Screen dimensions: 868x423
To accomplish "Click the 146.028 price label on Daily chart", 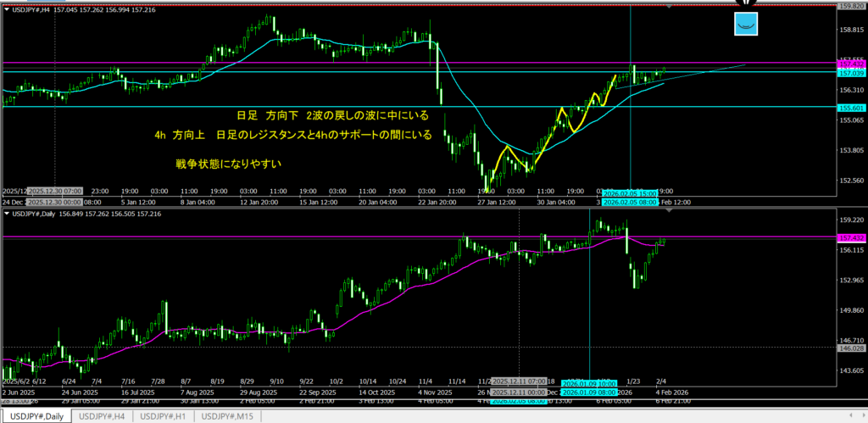I will click(x=850, y=348).
